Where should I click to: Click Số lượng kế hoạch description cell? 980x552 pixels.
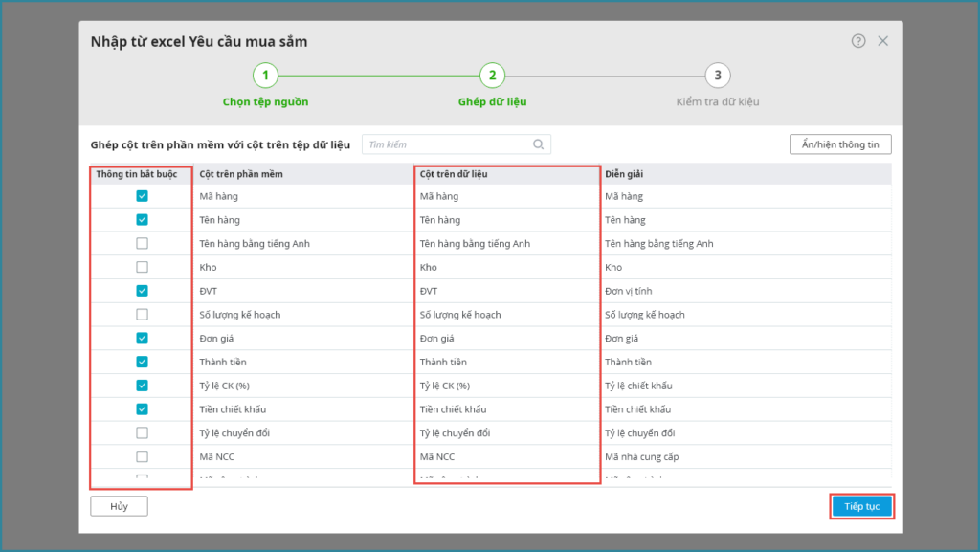[746, 315]
